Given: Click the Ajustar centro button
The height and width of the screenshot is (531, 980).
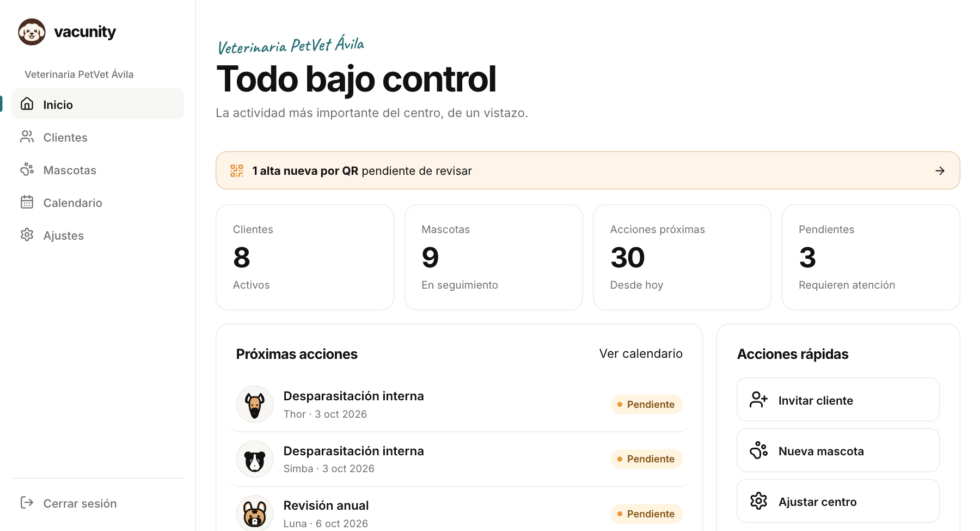Looking at the screenshot, I should (838, 501).
